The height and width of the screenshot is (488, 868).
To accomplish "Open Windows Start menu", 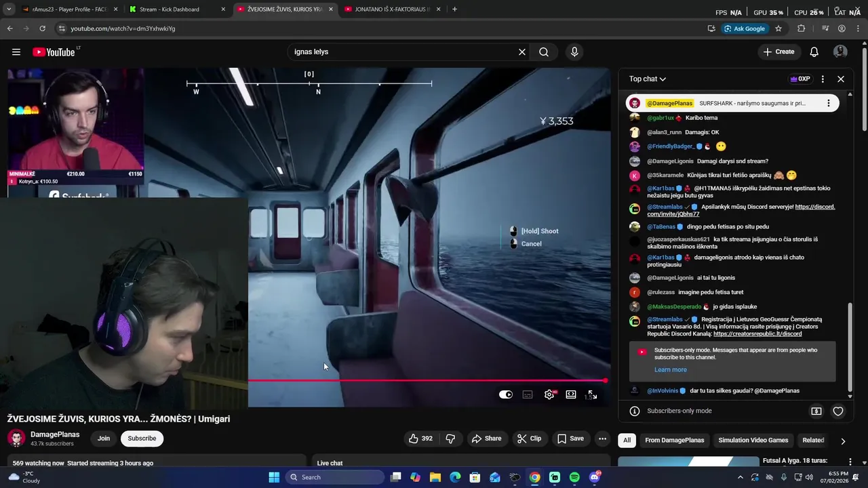I will [274, 477].
